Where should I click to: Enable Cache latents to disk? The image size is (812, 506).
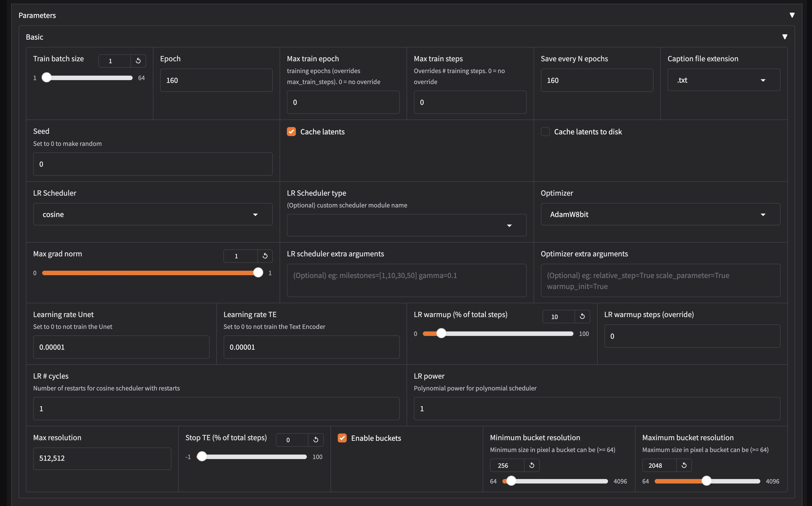point(545,132)
